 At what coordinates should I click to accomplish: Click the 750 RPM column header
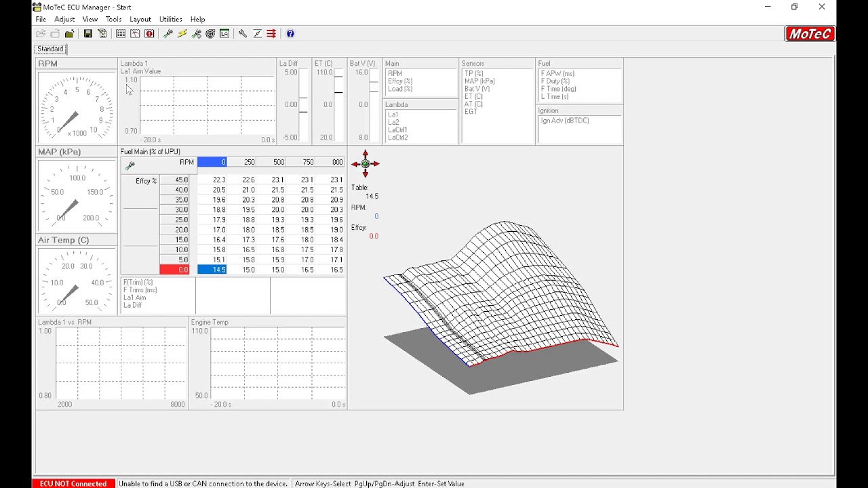(x=300, y=162)
